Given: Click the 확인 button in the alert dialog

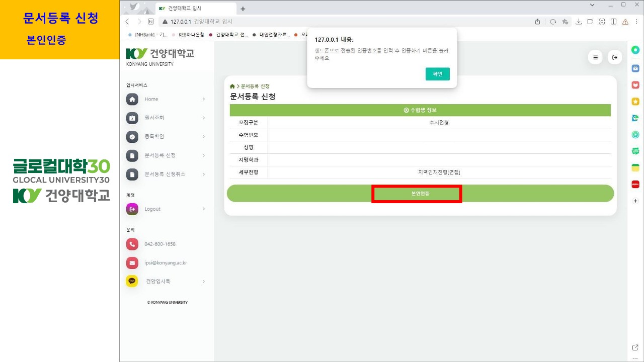Looking at the screenshot, I should point(437,74).
